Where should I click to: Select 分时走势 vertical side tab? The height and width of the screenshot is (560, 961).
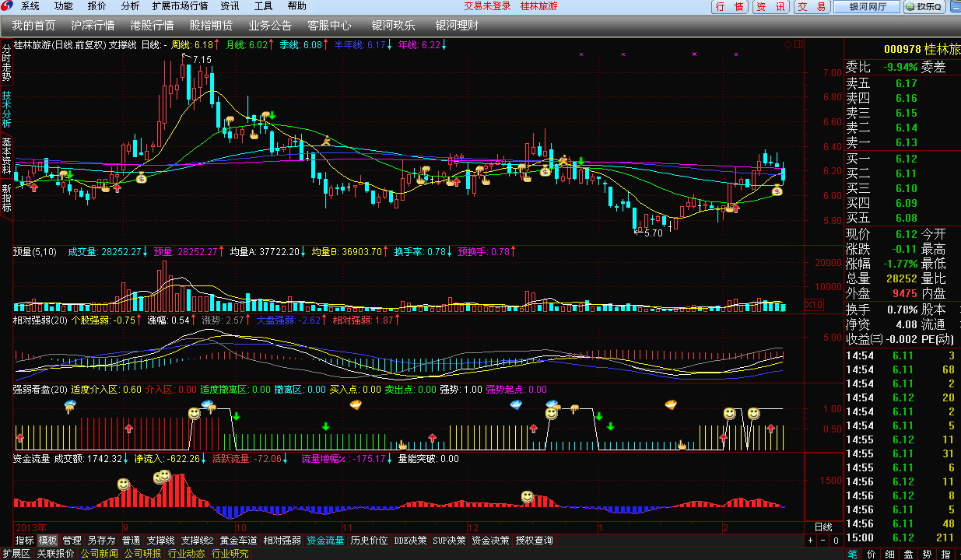point(6,62)
